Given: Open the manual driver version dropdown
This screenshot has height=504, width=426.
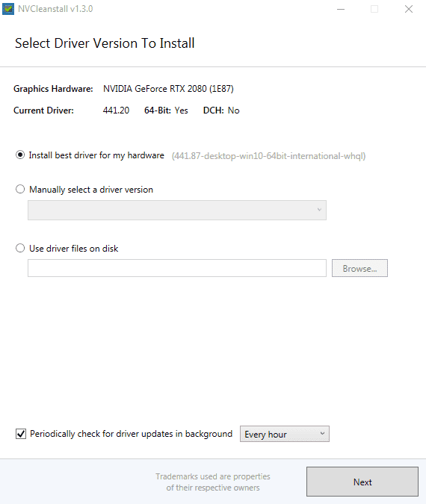Looking at the screenshot, I should 177,211.
